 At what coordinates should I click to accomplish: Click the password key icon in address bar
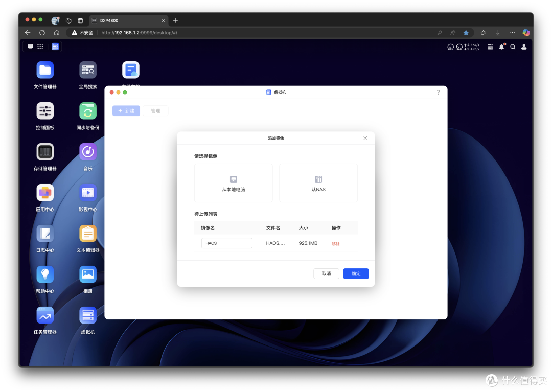coord(440,33)
